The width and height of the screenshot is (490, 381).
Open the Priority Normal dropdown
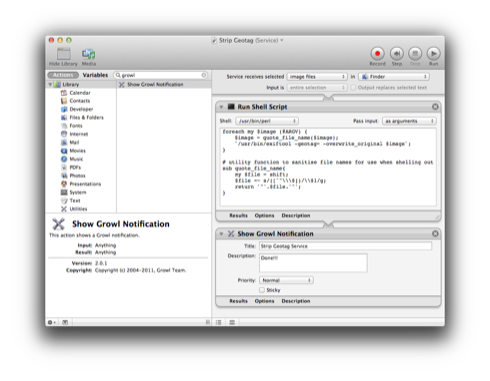coord(286,280)
